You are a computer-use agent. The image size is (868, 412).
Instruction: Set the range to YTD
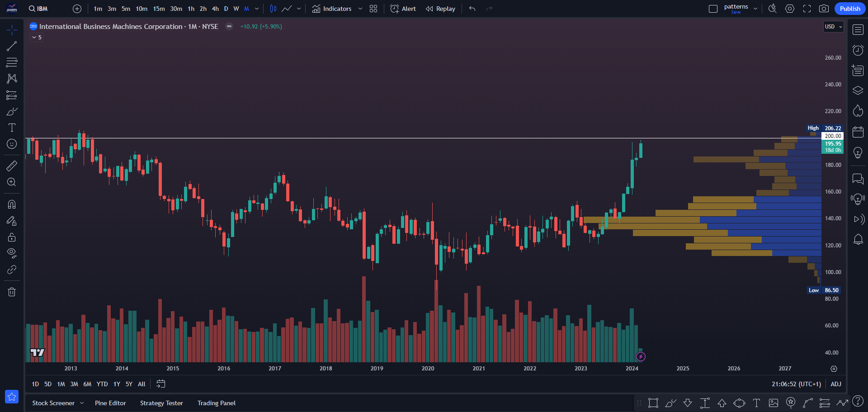[102, 384]
